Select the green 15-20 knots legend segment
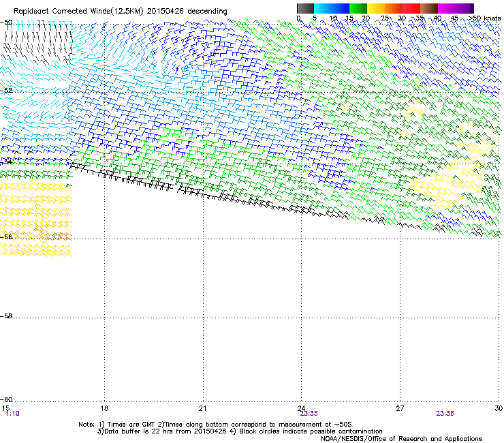The image size is (504, 443). click(x=358, y=8)
